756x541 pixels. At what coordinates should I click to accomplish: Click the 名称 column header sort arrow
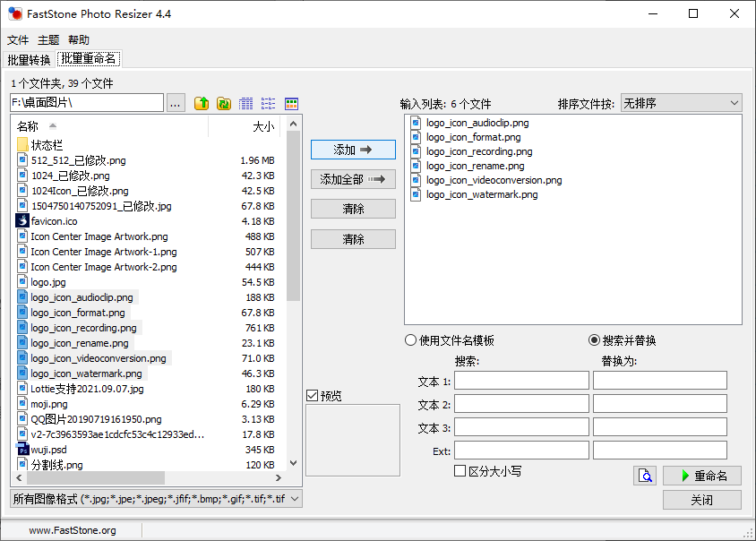coord(53,126)
